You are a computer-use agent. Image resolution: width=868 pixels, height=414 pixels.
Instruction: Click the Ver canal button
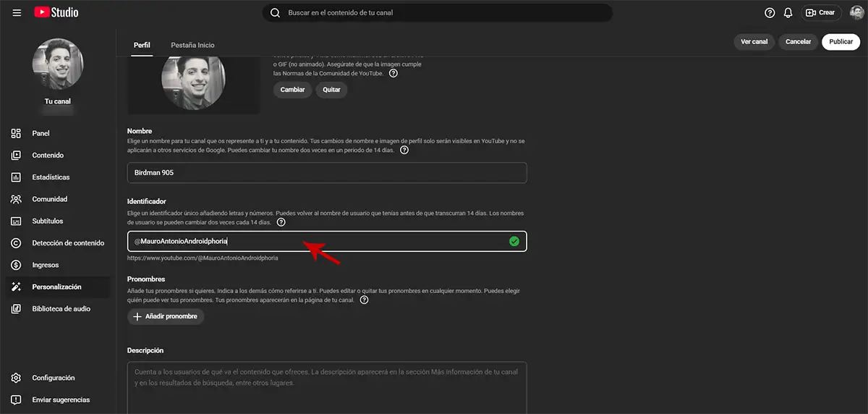click(x=754, y=42)
